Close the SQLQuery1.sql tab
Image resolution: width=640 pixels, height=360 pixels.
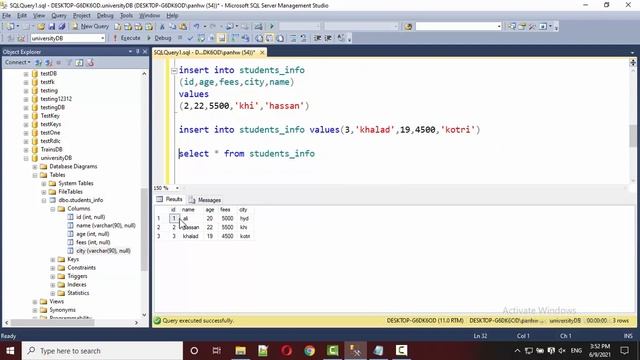pyautogui.click(x=262, y=52)
